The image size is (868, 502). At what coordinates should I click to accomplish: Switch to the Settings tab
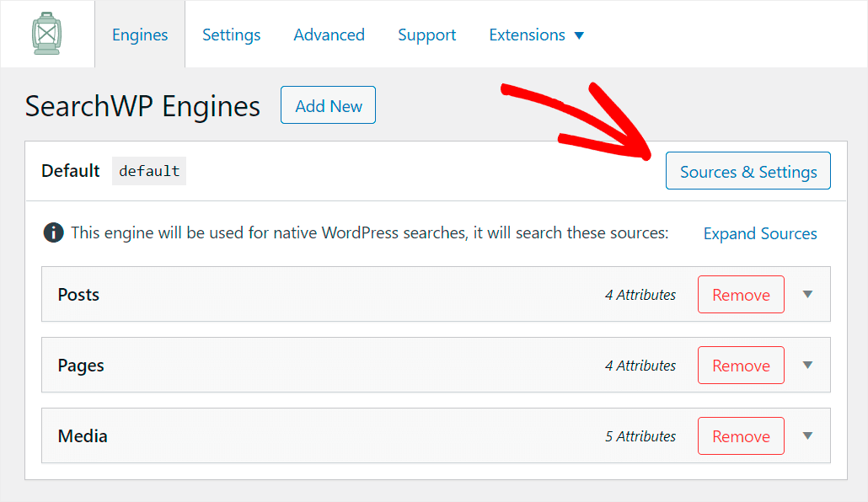(231, 35)
